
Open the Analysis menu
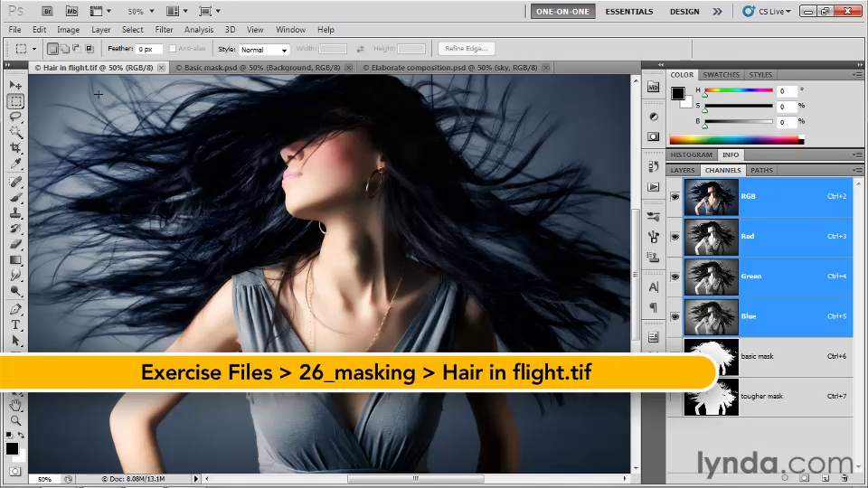click(199, 30)
